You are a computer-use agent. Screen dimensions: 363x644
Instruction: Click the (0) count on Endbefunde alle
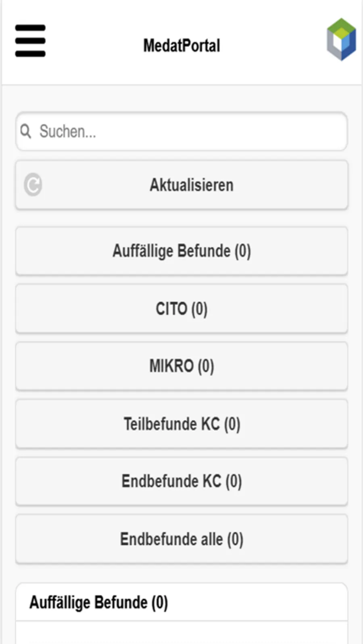(x=235, y=540)
